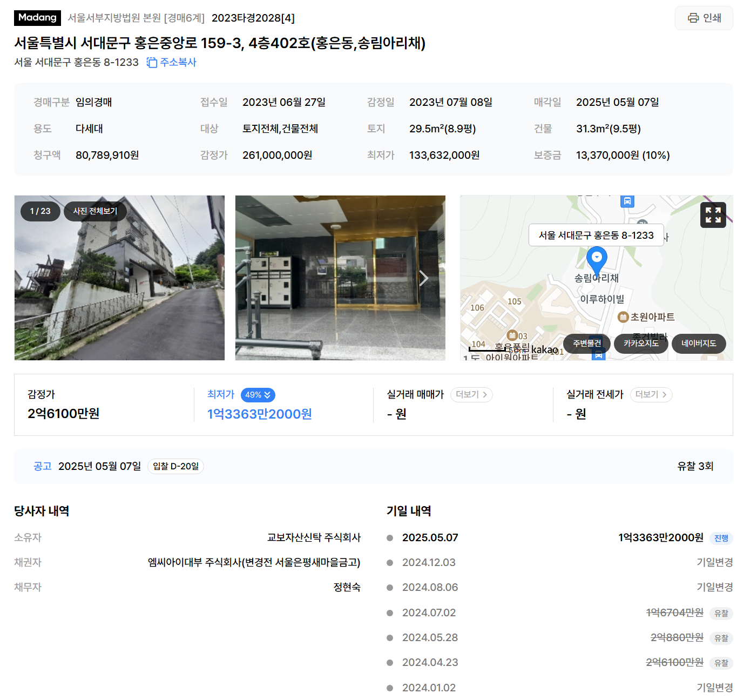
Task: Show nearby listings with 주변물건
Action: click(587, 344)
